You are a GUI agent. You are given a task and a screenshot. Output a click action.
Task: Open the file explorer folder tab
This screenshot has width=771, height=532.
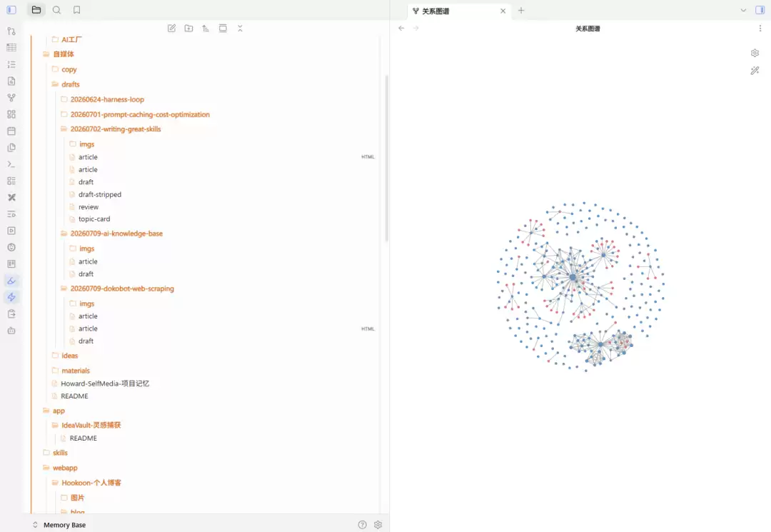coord(36,10)
